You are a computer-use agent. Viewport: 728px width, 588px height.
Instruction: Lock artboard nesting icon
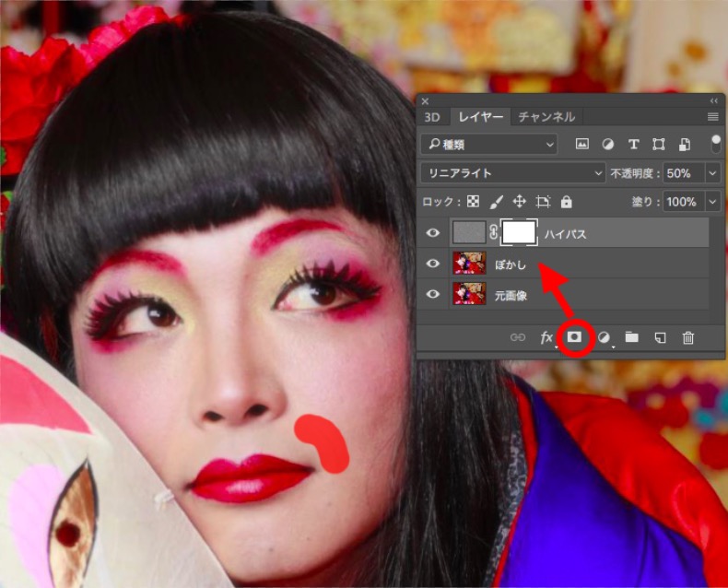click(x=543, y=202)
